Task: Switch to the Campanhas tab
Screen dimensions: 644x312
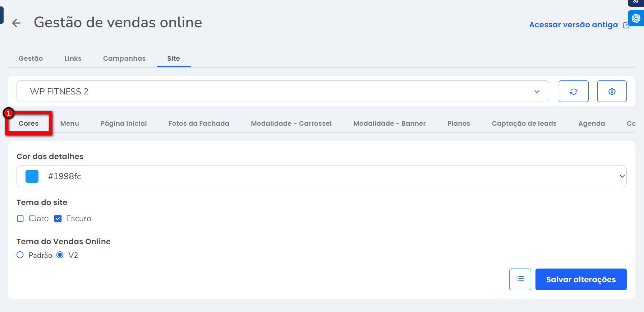Action: point(124,59)
